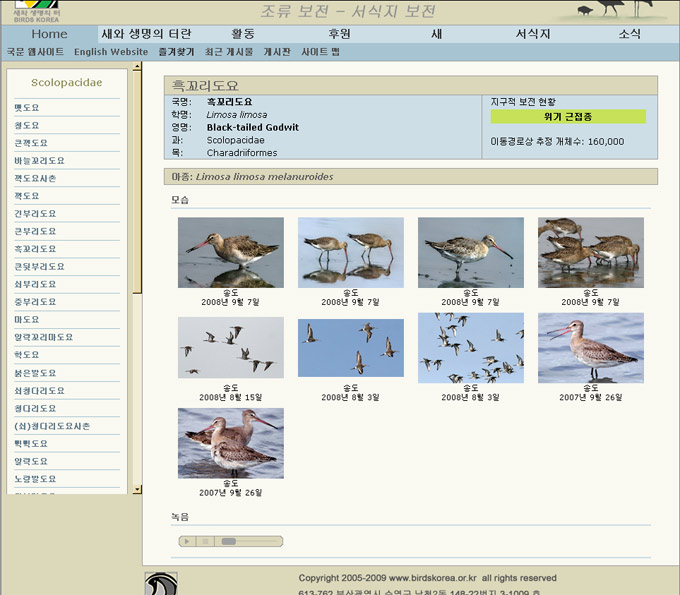Select 삑삑도요 in the species list

tap(31, 444)
